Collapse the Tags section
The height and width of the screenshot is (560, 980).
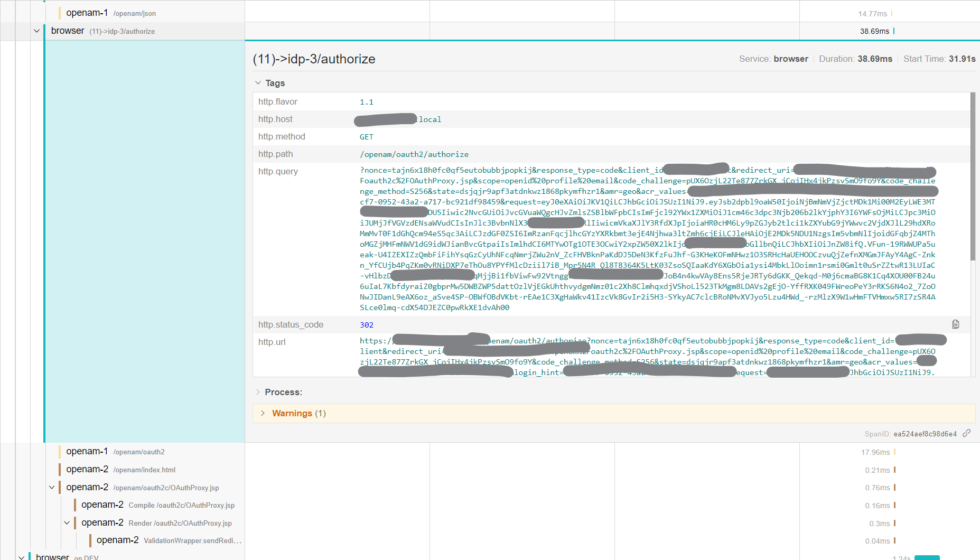point(258,83)
